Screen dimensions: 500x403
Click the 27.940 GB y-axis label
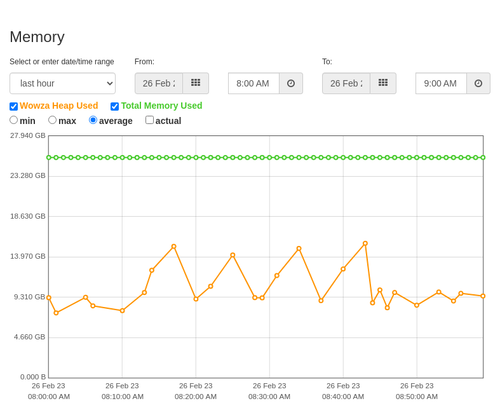coord(28,136)
